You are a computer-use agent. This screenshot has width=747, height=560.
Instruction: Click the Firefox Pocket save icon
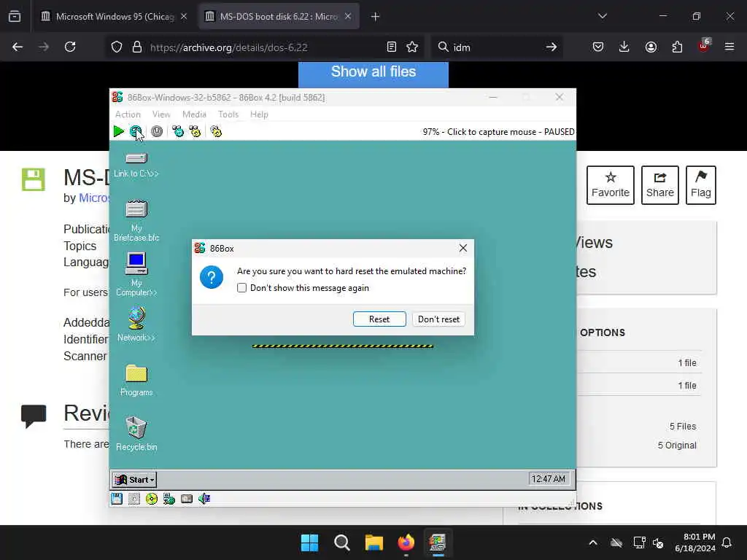pos(598,47)
